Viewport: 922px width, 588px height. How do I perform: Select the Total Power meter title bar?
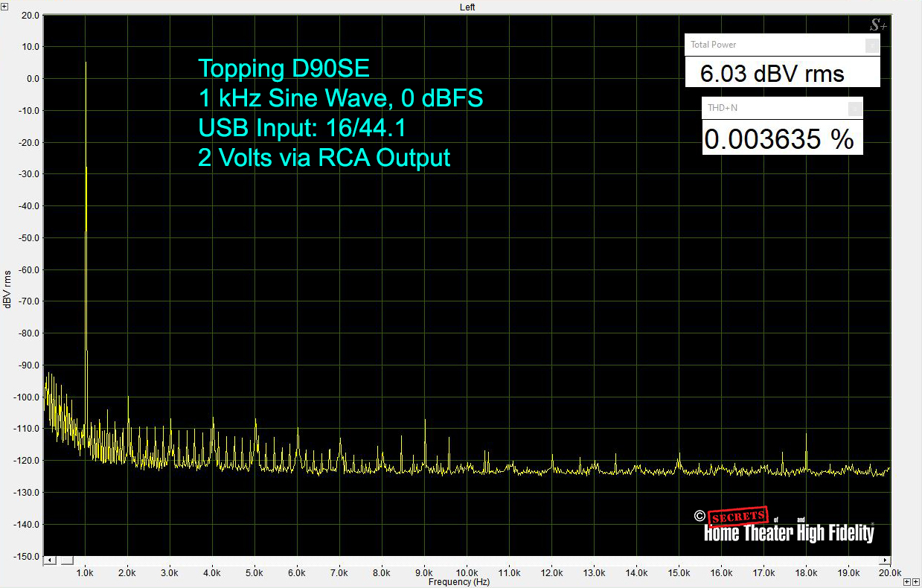[774, 45]
